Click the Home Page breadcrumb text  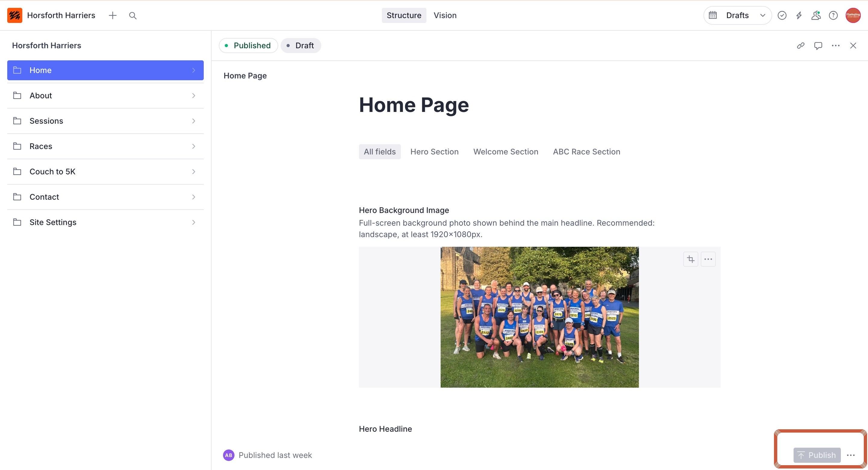pos(245,75)
